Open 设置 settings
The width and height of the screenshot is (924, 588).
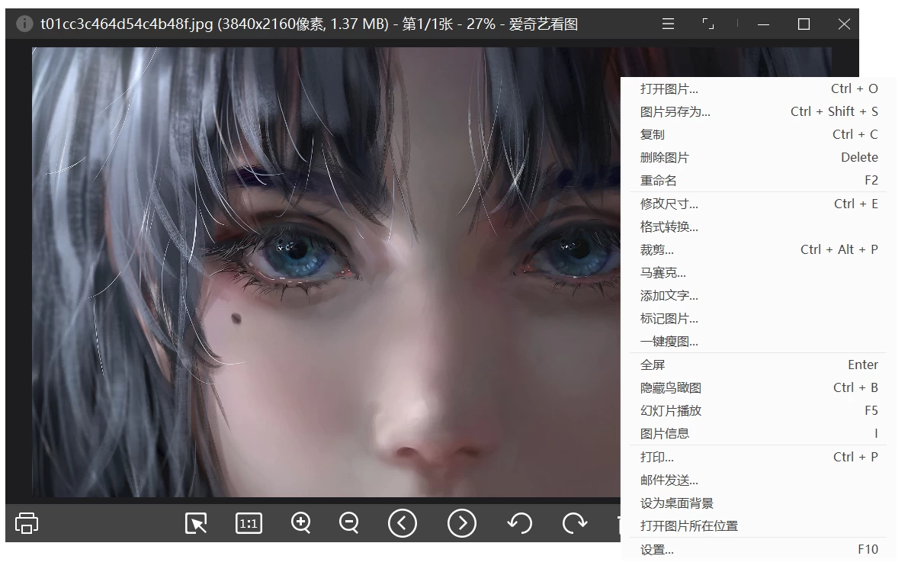click(x=656, y=549)
